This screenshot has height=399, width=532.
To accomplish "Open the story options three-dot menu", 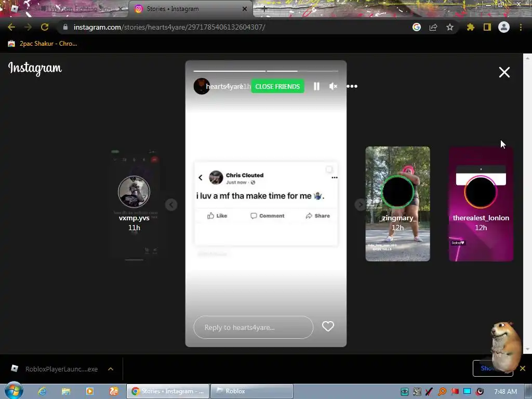I will click(352, 86).
